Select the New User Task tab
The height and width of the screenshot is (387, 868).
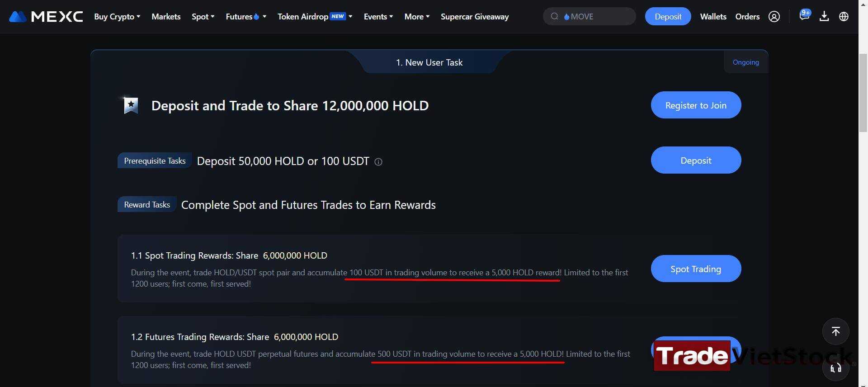(429, 62)
